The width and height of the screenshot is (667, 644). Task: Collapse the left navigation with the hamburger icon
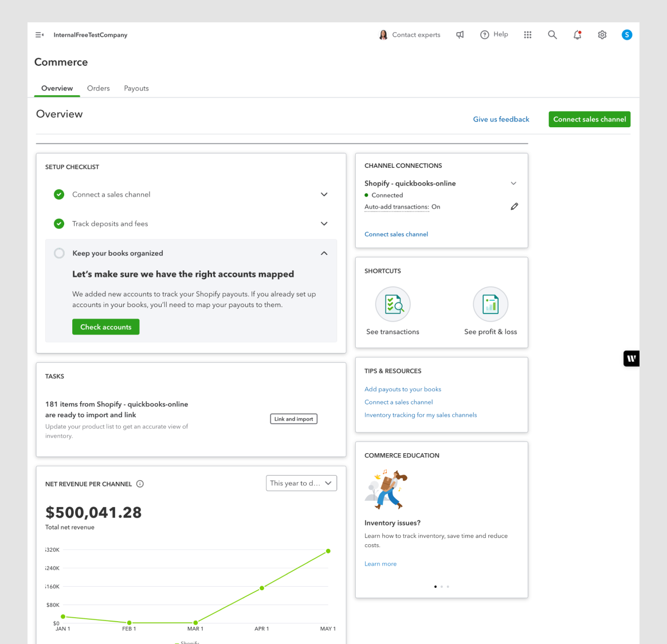(x=39, y=34)
